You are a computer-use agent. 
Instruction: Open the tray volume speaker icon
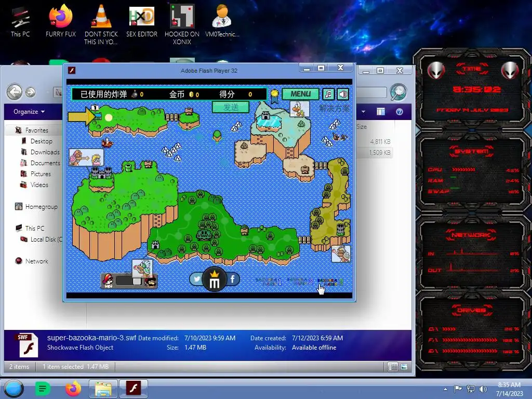tap(483, 389)
